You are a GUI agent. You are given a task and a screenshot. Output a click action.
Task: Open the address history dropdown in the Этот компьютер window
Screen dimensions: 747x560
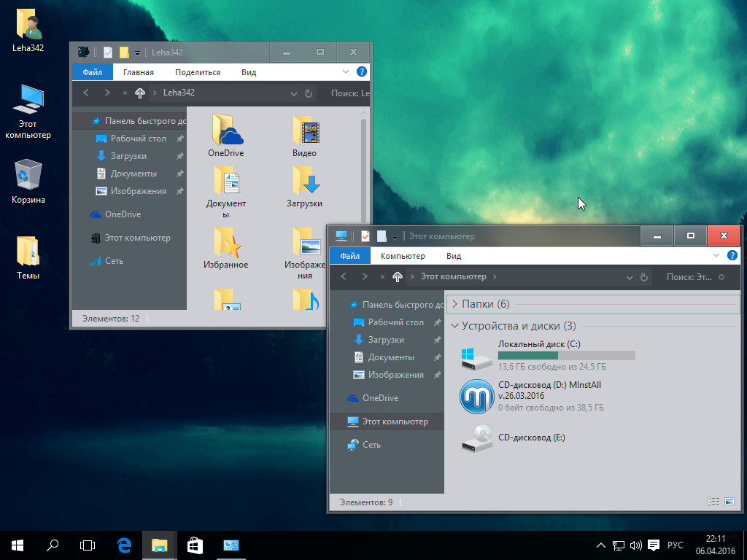tap(630, 277)
